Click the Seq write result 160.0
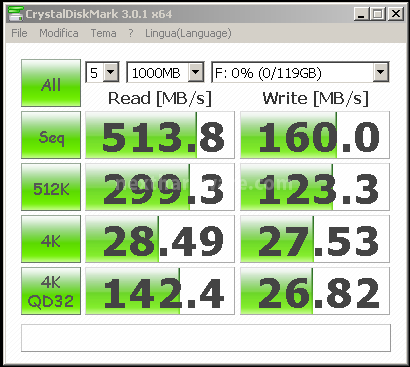 point(315,135)
